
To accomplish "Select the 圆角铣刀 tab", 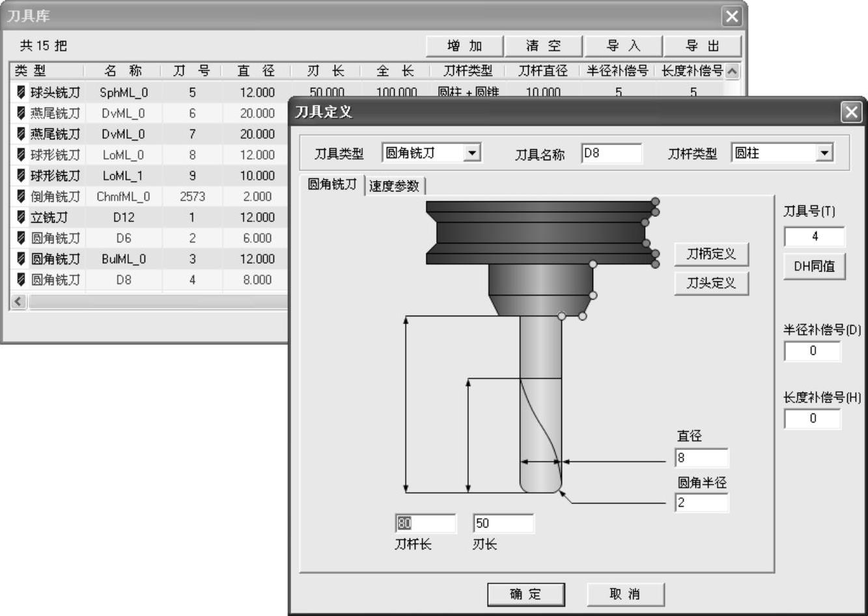I will pyautogui.click(x=332, y=185).
